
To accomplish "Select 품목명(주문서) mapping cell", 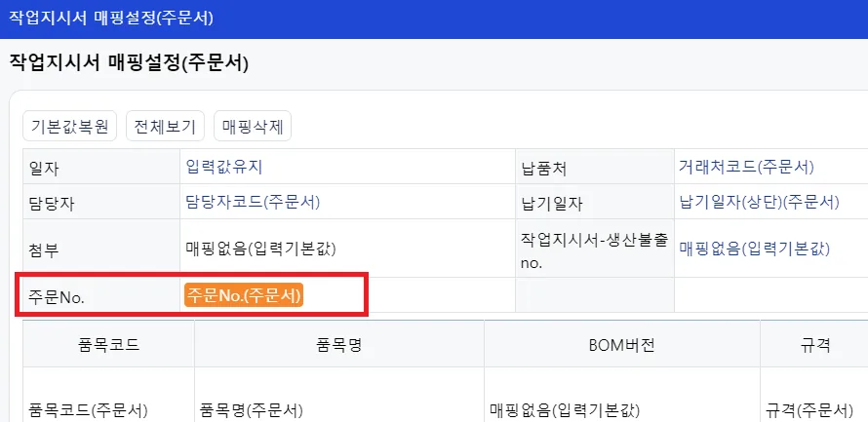I will (x=251, y=410).
